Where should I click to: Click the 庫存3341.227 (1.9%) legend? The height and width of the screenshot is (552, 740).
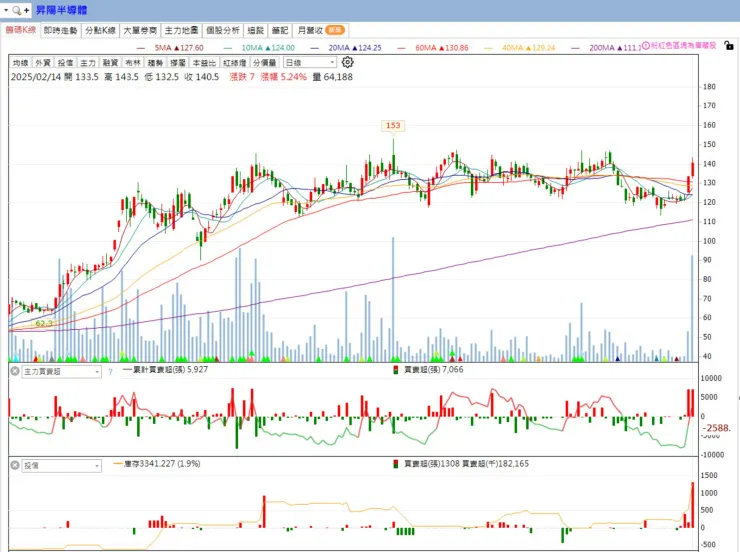[x=157, y=464]
